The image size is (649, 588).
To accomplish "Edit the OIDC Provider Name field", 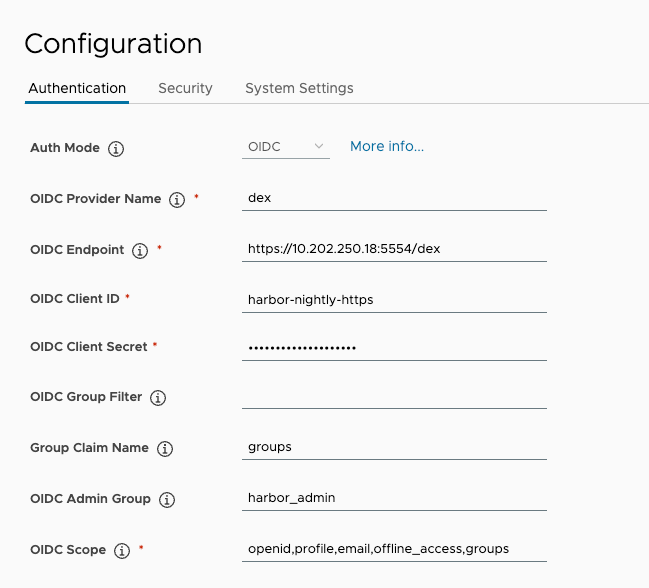I will 394,198.
